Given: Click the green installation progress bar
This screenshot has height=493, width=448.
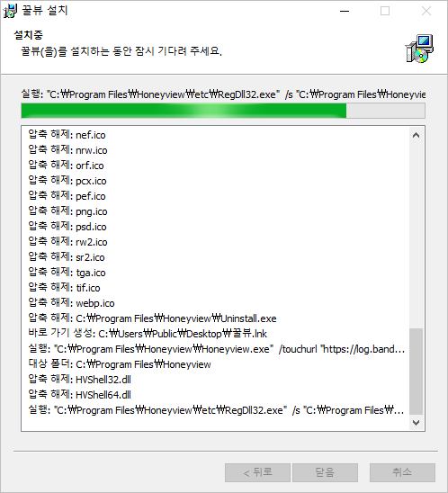Looking at the screenshot, I should (223, 111).
